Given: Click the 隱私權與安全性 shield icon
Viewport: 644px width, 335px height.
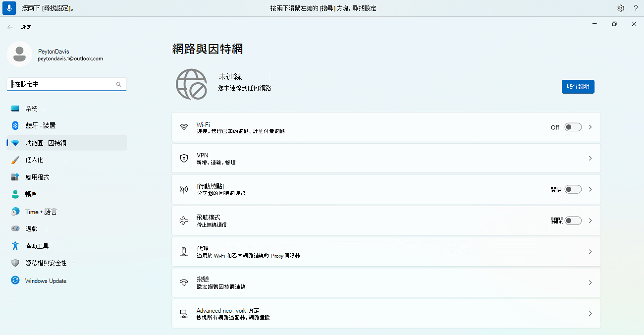Looking at the screenshot, I should pos(15,263).
